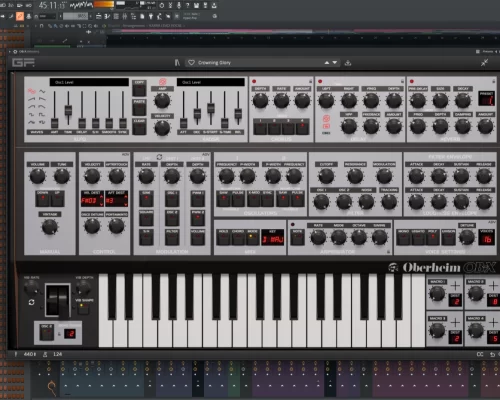Select Chorus mode button 1

[x=260, y=127]
